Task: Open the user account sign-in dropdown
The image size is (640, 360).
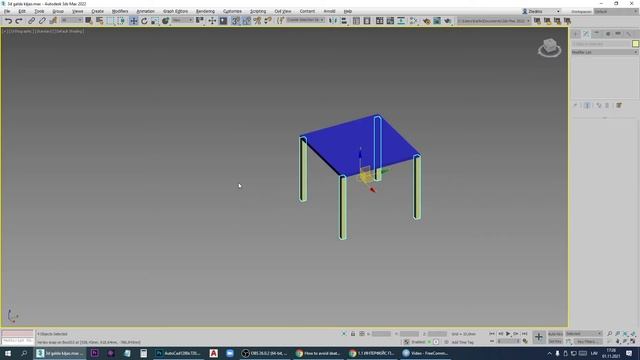Action: coord(541,11)
